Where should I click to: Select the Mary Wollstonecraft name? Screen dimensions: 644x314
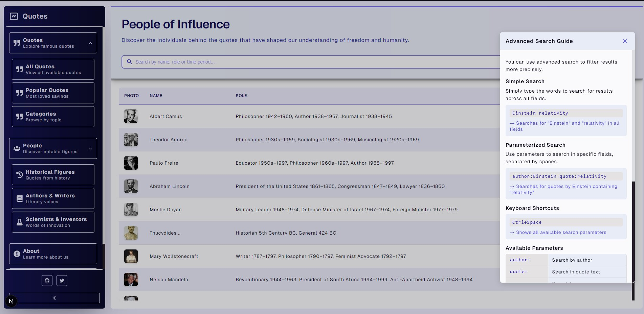tap(174, 256)
